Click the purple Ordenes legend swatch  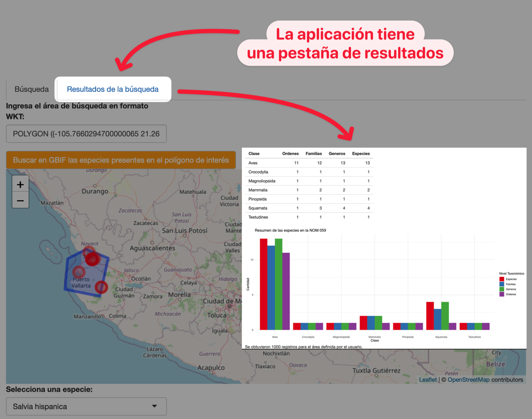[x=502, y=294]
